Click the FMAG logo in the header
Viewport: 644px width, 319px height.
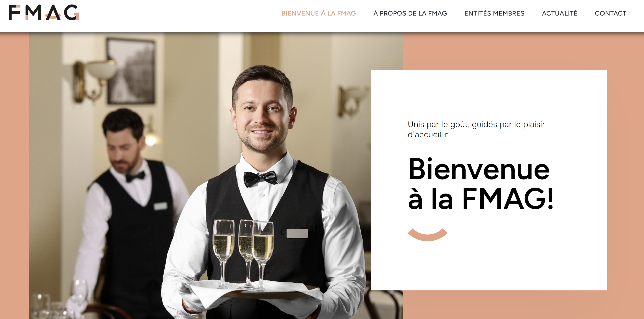click(44, 13)
